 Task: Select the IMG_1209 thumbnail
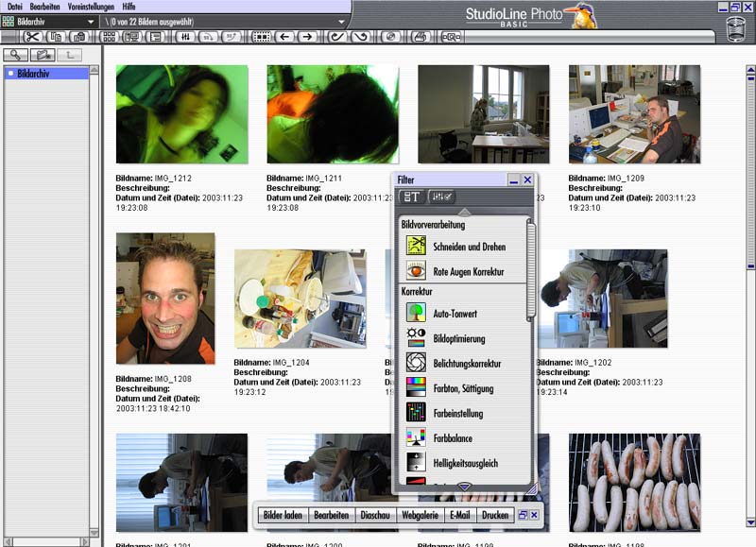click(634, 114)
